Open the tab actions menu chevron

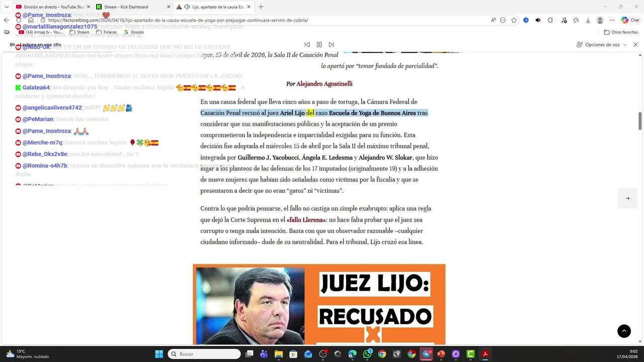click(x=7, y=7)
